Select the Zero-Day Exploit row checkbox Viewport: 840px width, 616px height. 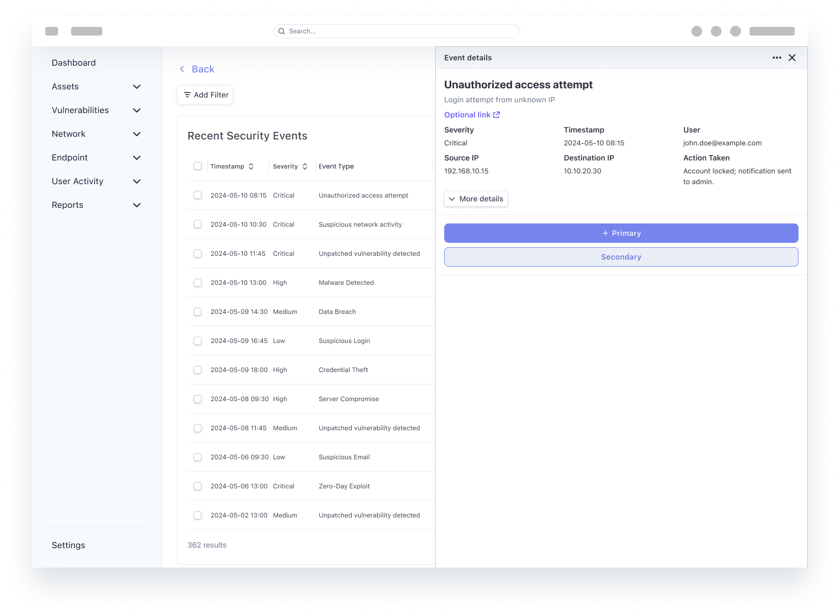pos(198,486)
